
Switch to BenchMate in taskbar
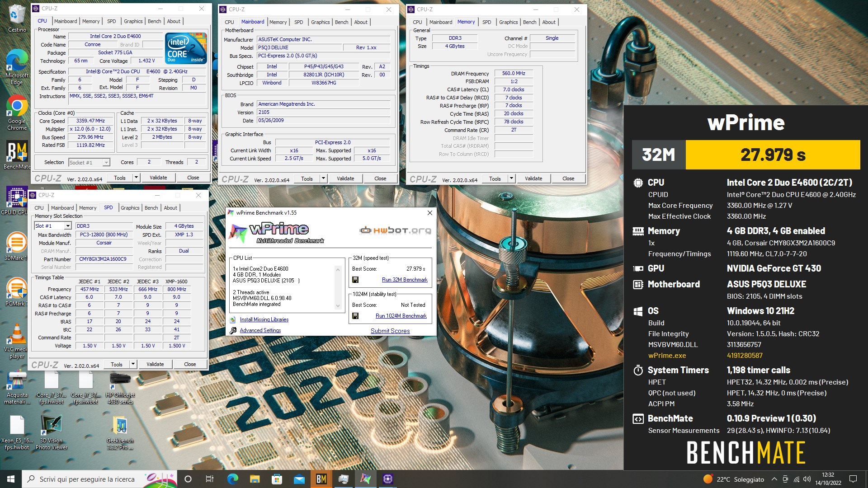pyautogui.click(x=321, y=479)
